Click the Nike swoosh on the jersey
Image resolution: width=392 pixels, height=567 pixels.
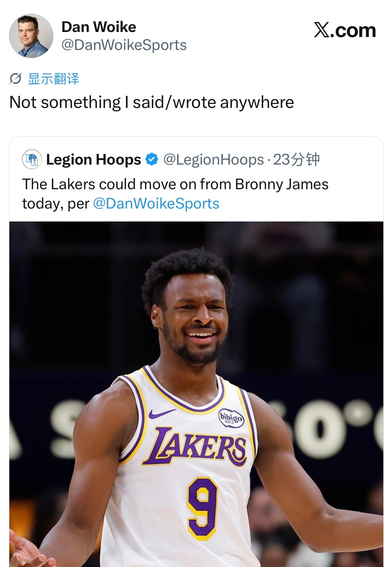coord(162,413)
